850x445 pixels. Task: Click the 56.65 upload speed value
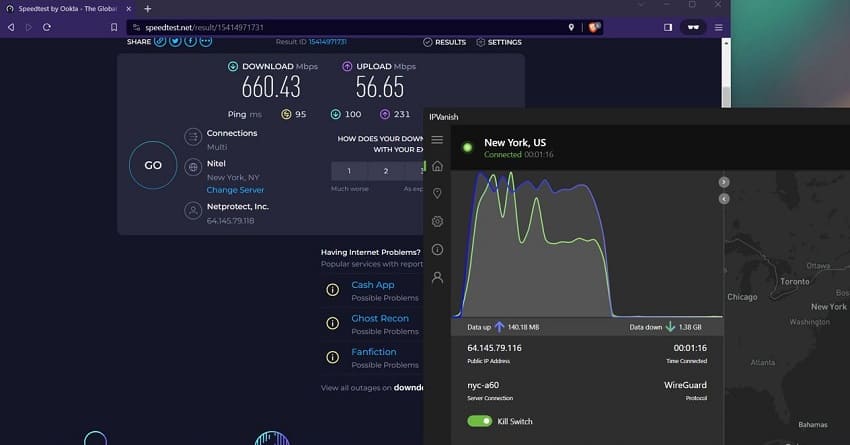380,87
